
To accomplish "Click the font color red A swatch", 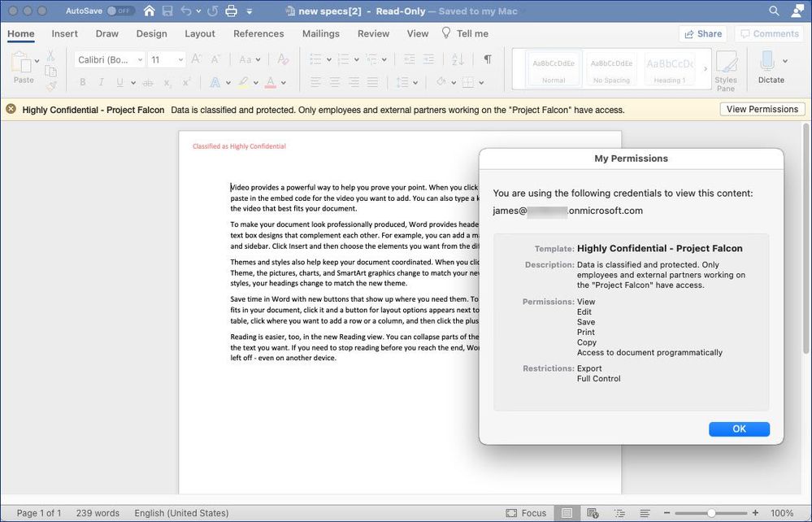I will tap(271, 82).
